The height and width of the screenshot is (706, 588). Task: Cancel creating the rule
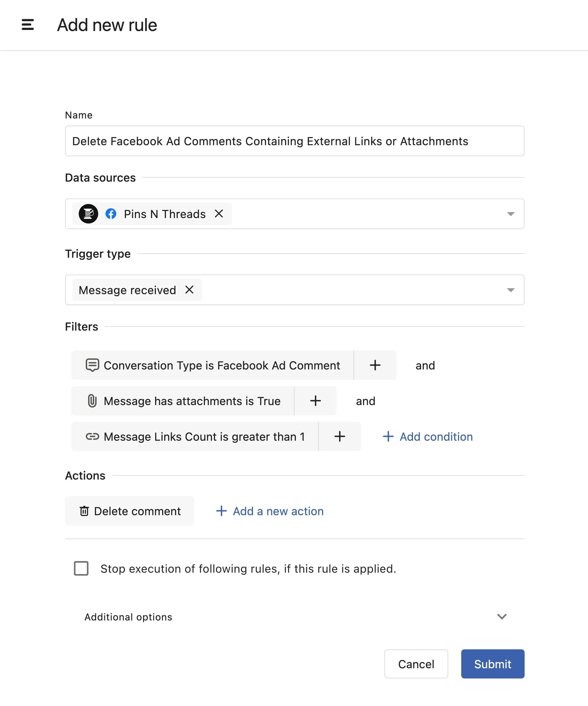(x=416, y=664)
